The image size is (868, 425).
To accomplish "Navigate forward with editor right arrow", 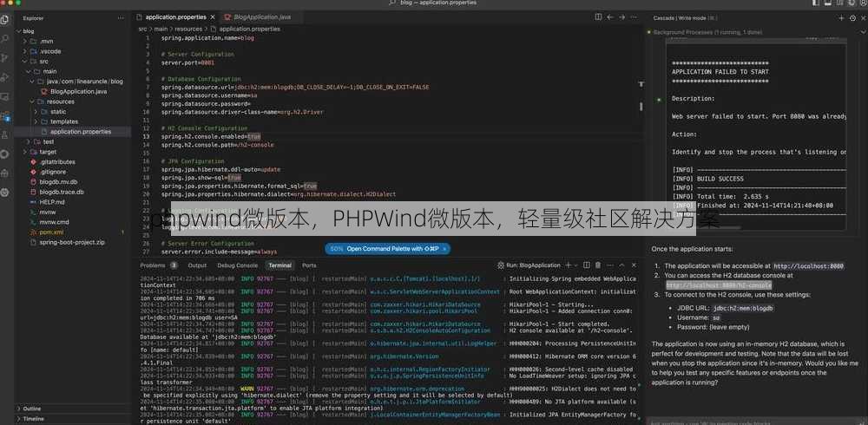I will point(621,17).
